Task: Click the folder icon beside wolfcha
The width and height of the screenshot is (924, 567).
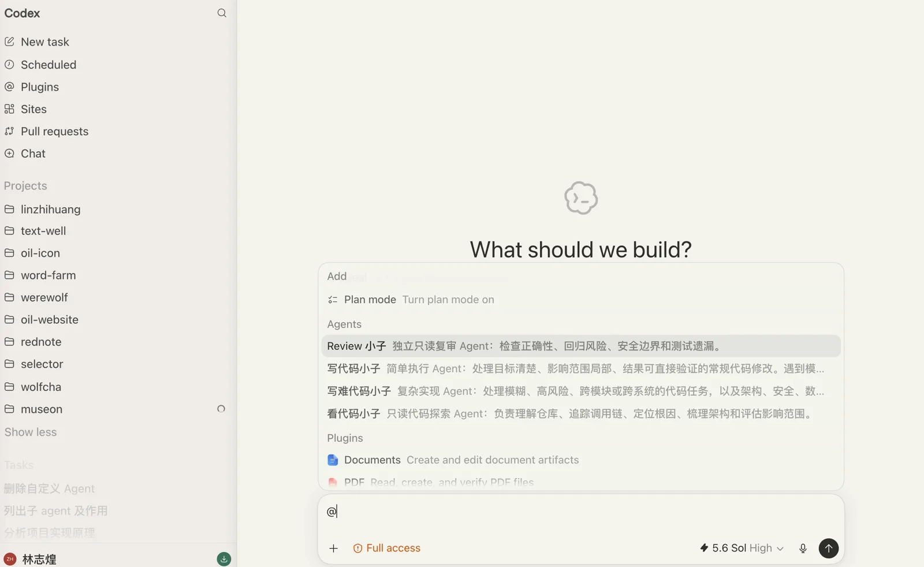Action: (x=9, y=387)
